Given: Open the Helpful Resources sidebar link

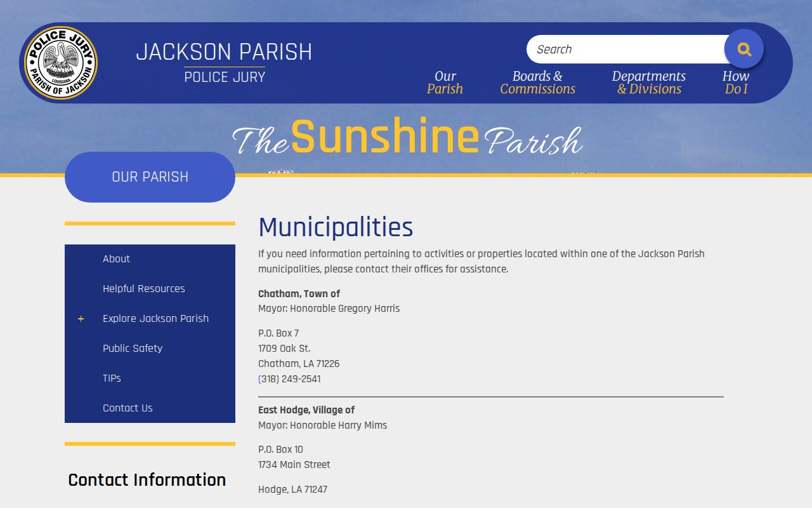Looking at the screenshot, I should click(x=144, y=289).
